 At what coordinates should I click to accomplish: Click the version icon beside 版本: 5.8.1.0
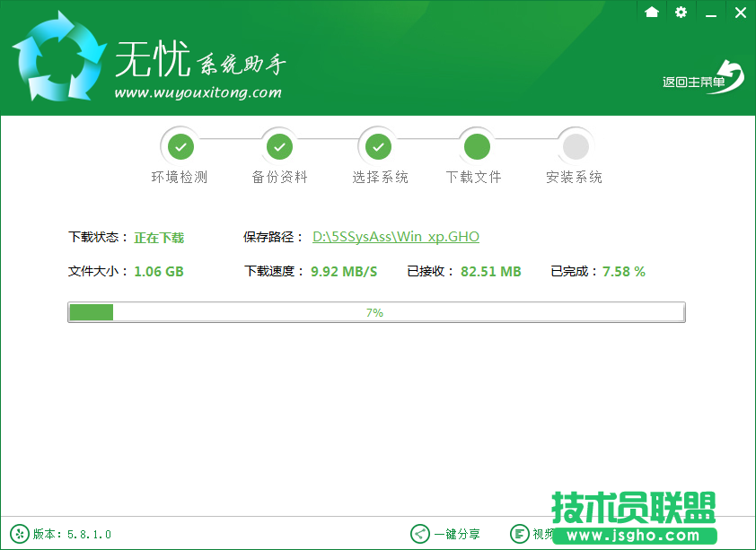(x=19, y=534)
